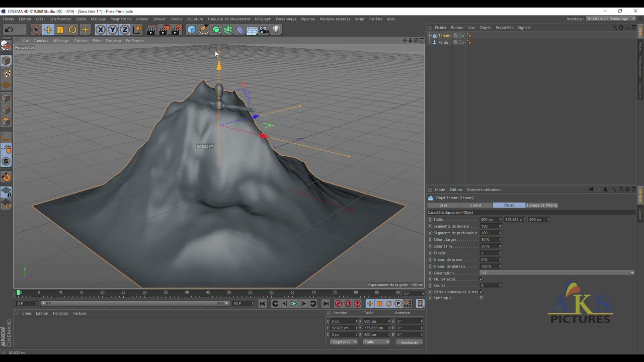Screen dimensions: 644x362
Task: Pick the Rotate tool
Action: [72, 30]
